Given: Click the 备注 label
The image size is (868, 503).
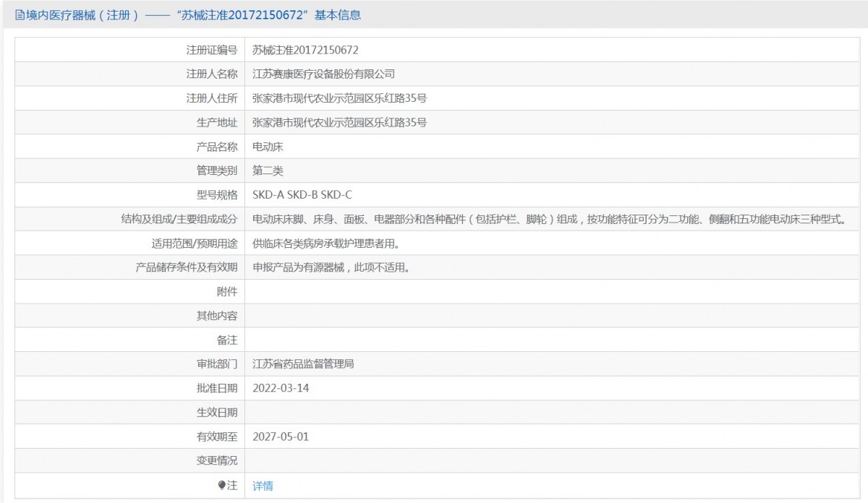Looking at the screenshot, I should click(227, 340).
